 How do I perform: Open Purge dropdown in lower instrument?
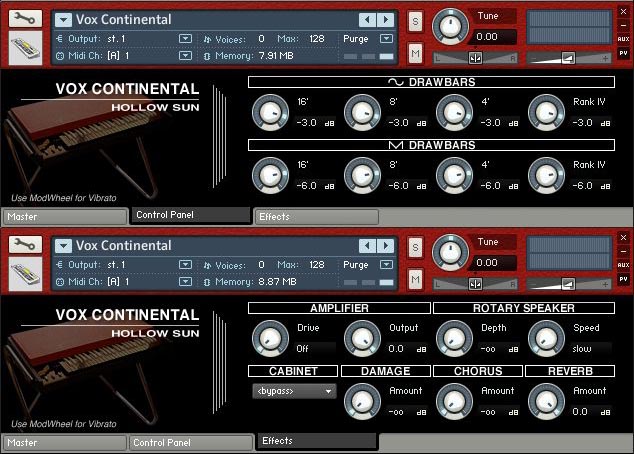(x=386, y=264)
